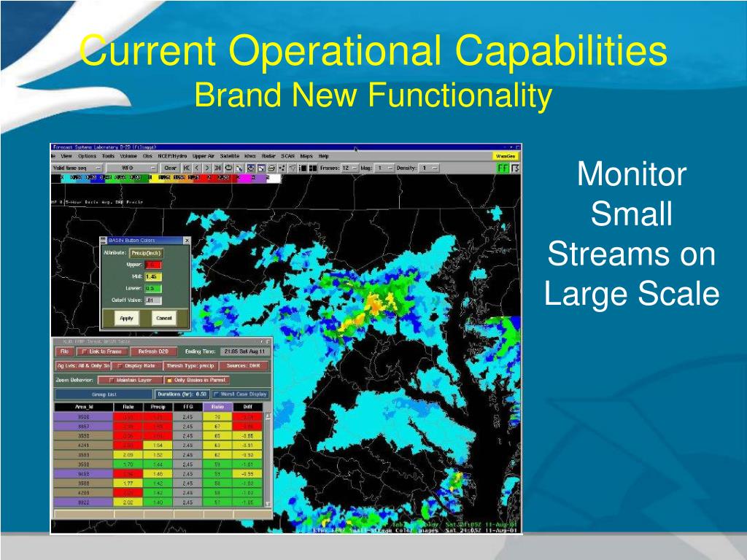Open the Mag dropdown
Screen dimensions: 747x560
[x=384, y=168]
